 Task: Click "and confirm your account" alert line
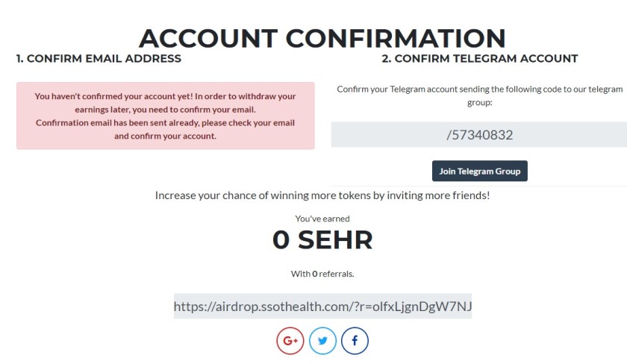click(165, 136)
